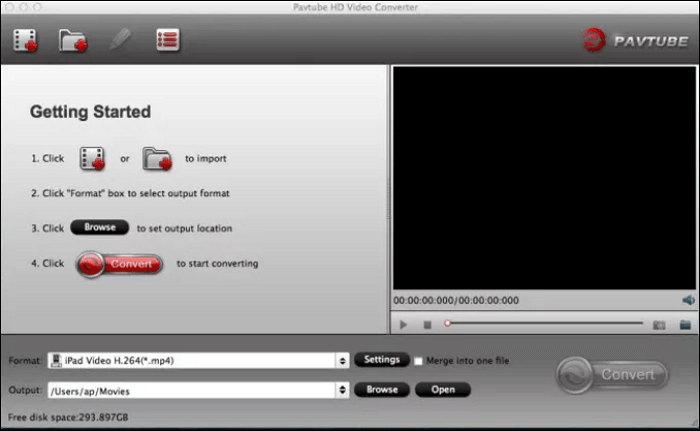Open the snapshot folder icon
This screenshot has width=700, height=431.
[685, 325]
